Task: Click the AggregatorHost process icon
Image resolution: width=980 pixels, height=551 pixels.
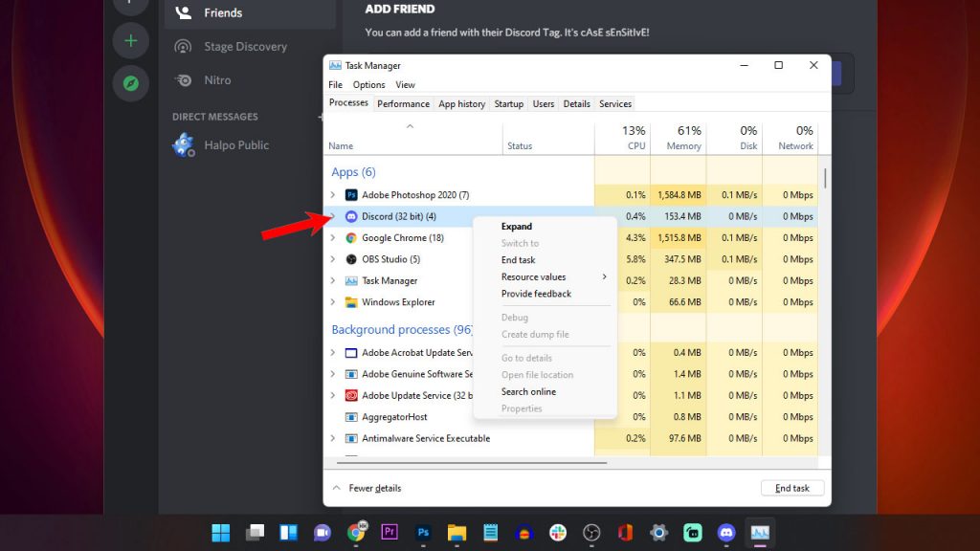Action: point(351,417)
